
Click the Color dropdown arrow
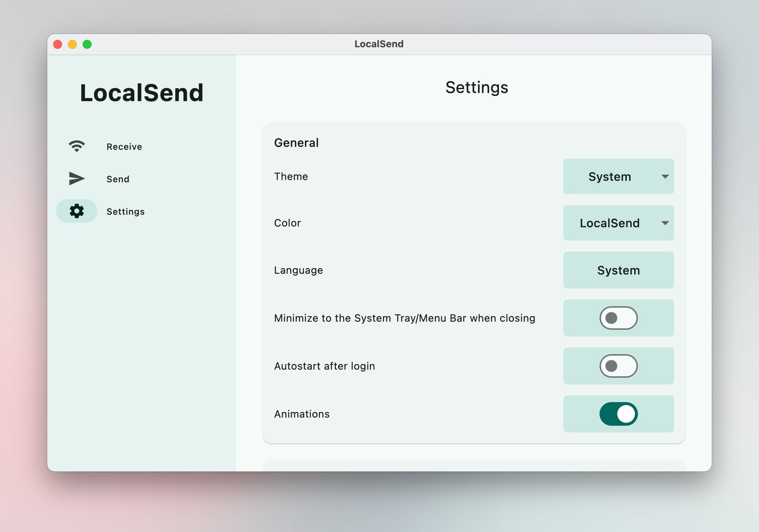[x=665, y=223]
